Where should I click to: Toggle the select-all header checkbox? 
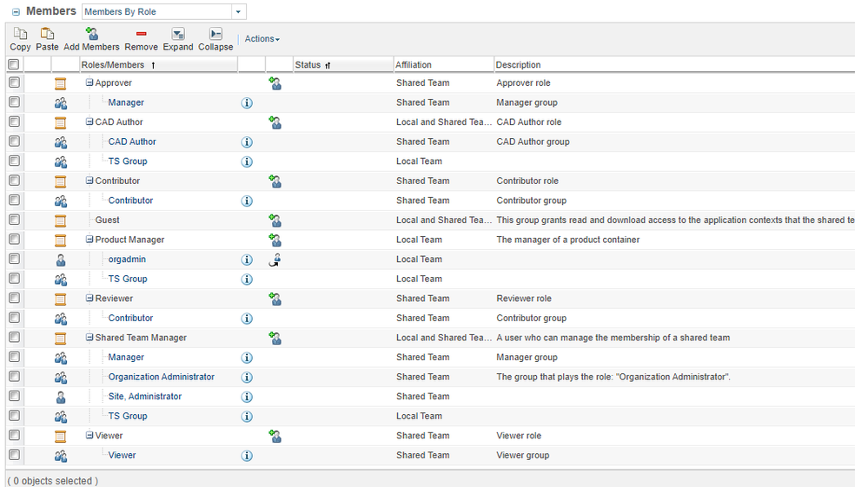tap(14, 65)
